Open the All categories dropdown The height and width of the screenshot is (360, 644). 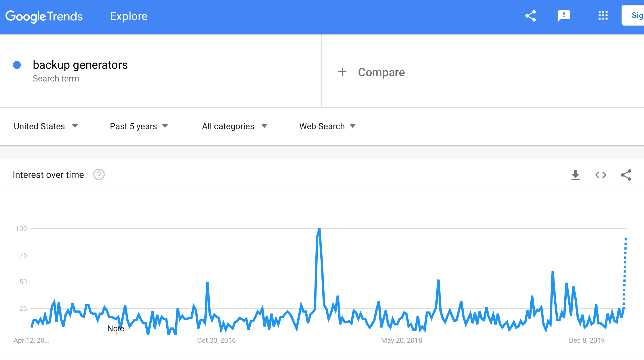coord(235,126)
